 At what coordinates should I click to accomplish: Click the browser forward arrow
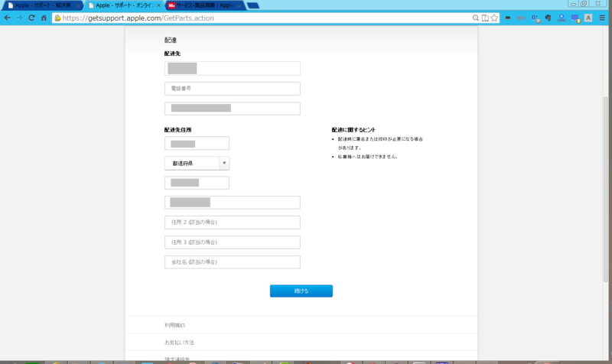pos(19,18)
